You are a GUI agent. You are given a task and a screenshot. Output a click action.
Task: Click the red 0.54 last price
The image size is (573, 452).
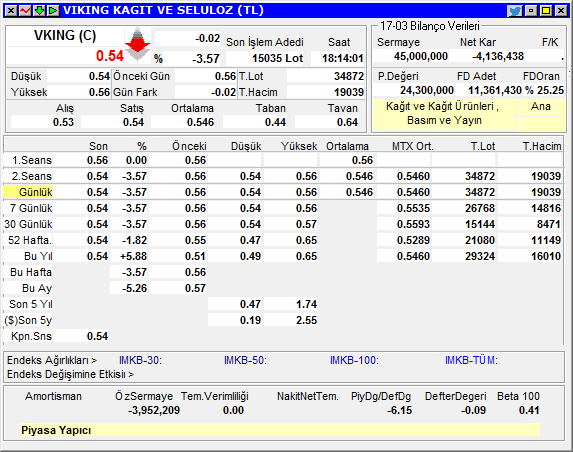pyautogui.click(x=110, y=56)
